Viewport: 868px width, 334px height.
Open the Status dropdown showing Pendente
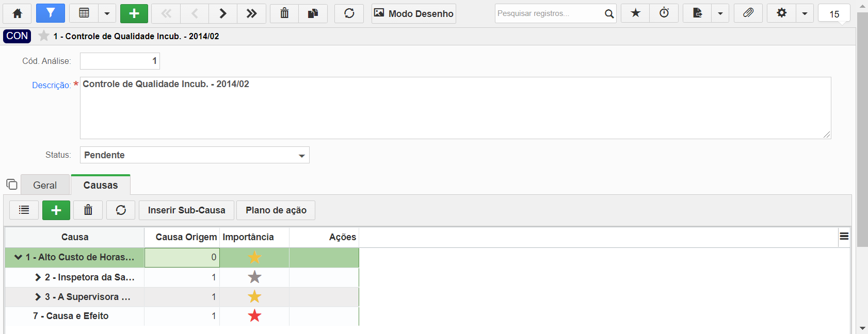tap(195, 155)
